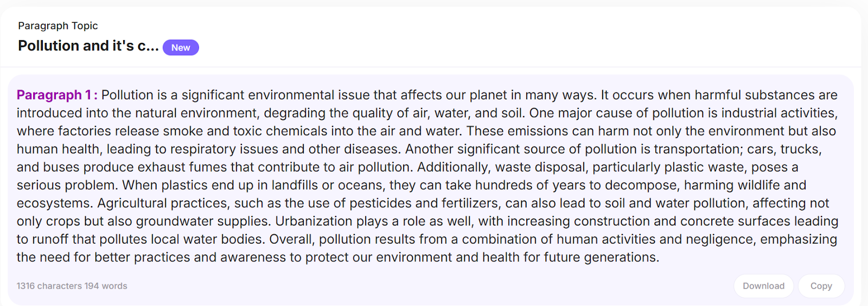Click the word "Agricultural" in the paragraph
Image resolution: width=868 pixels, height=306 pixels.
(x=132, y=203)
